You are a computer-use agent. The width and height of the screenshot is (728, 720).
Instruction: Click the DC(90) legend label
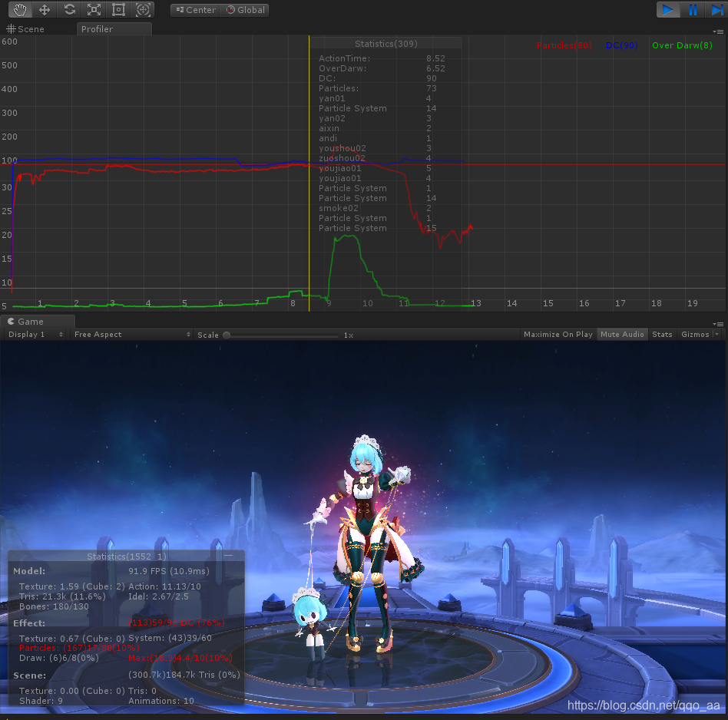pos(622,45)
